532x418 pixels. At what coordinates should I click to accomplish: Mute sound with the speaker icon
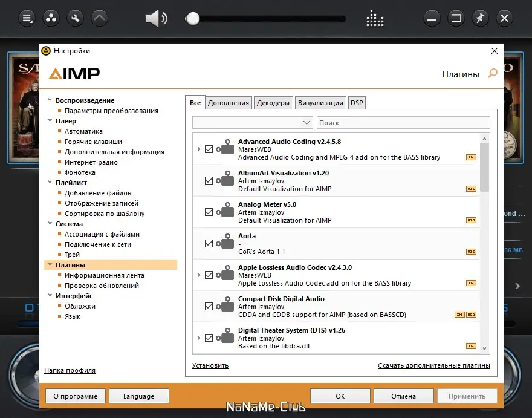pyautogui.click(x=156, y=18)
